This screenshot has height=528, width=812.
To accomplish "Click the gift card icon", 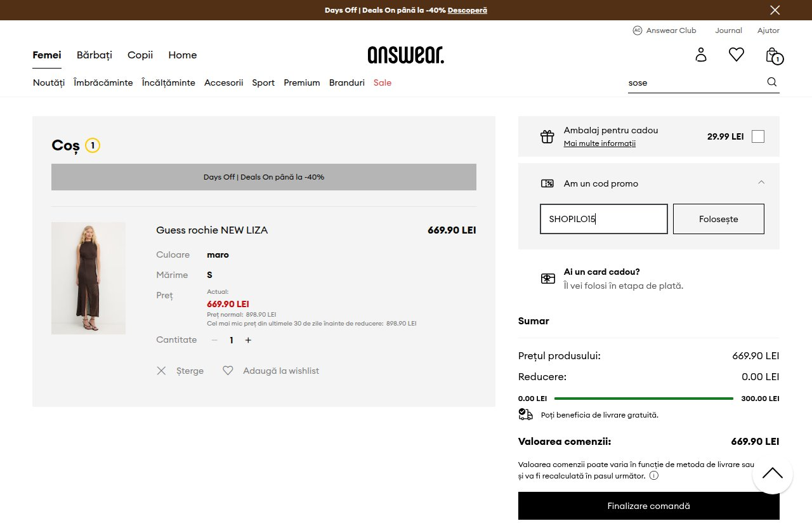I will pyautogui.click(x=547, y=279).
